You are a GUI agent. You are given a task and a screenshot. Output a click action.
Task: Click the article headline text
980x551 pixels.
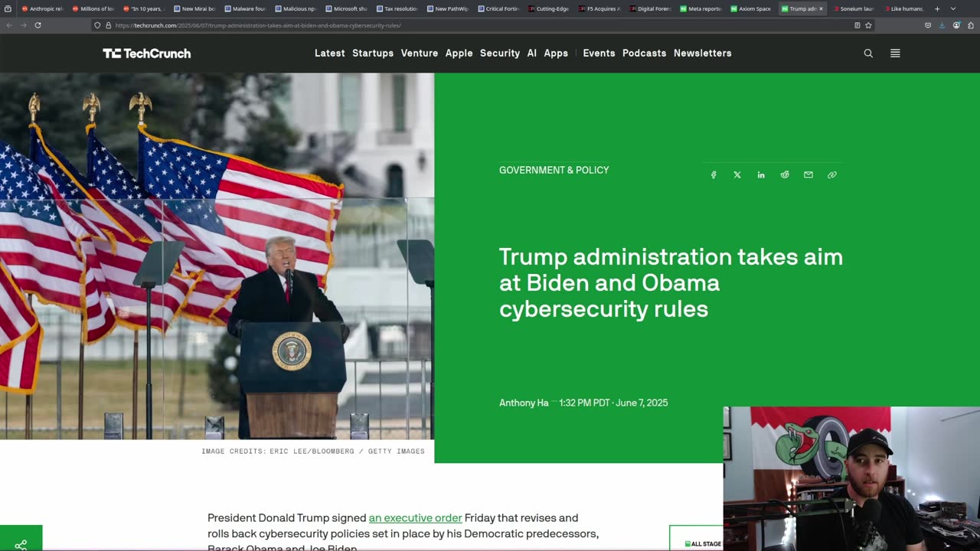[671, 282]
